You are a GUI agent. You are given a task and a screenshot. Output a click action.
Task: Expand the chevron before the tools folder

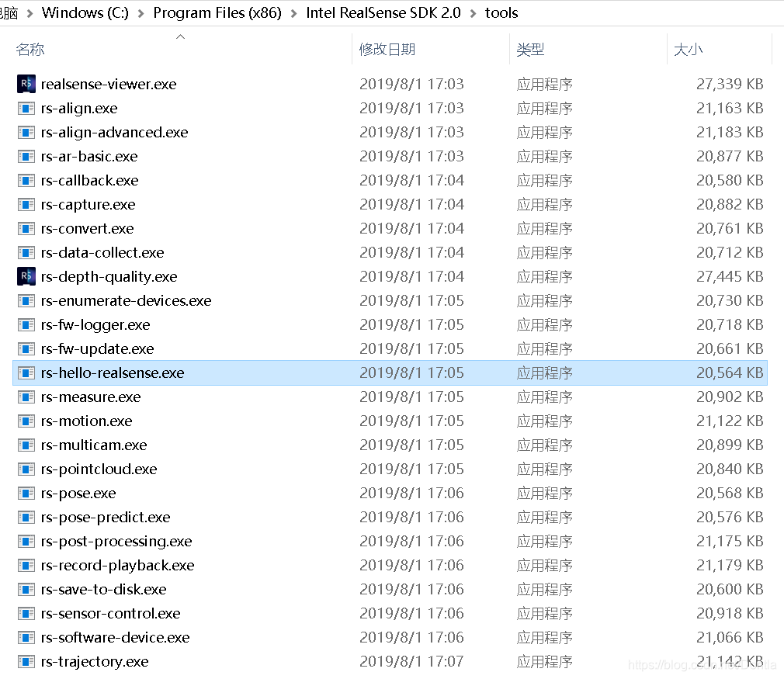coord(473,13)
